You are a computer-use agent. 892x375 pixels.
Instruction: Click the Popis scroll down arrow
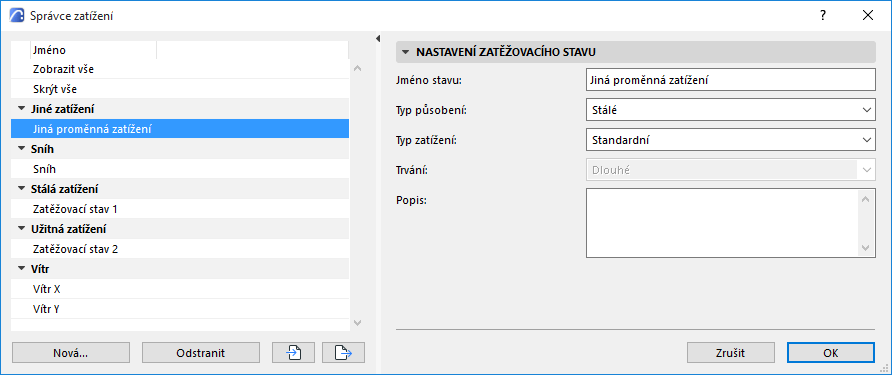pyautogui.click(x=866, y=248)
